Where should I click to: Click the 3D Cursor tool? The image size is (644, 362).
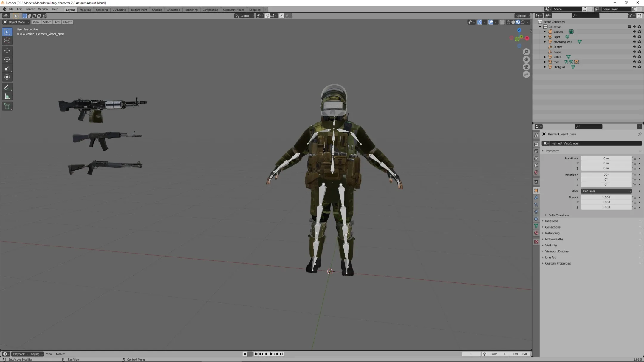coord(7,41)
